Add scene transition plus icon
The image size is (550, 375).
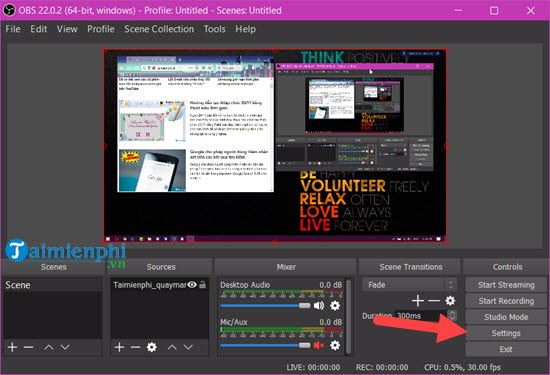pos(417,301)
